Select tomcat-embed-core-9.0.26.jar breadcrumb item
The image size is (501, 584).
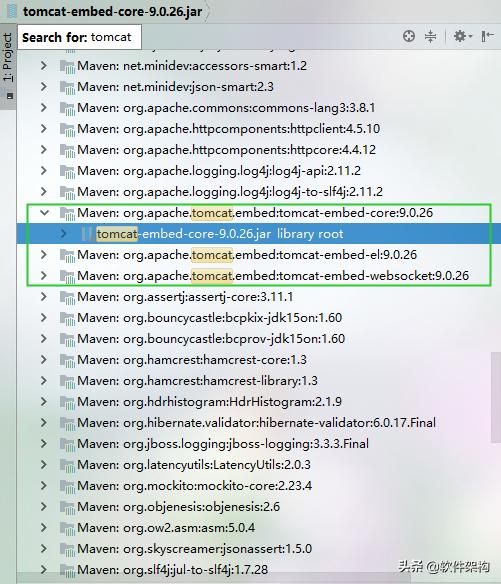[x=112, y=11]
